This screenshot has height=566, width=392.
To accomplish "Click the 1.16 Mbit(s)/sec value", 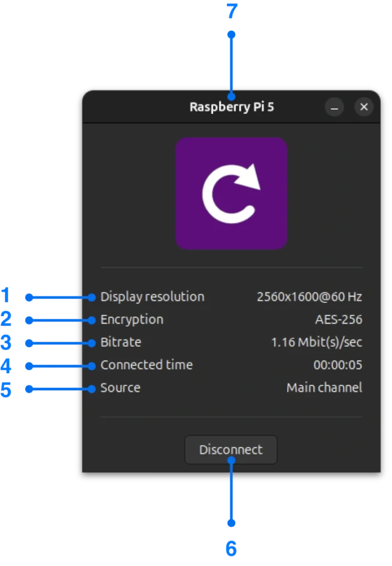I will [x=316, y=342].
